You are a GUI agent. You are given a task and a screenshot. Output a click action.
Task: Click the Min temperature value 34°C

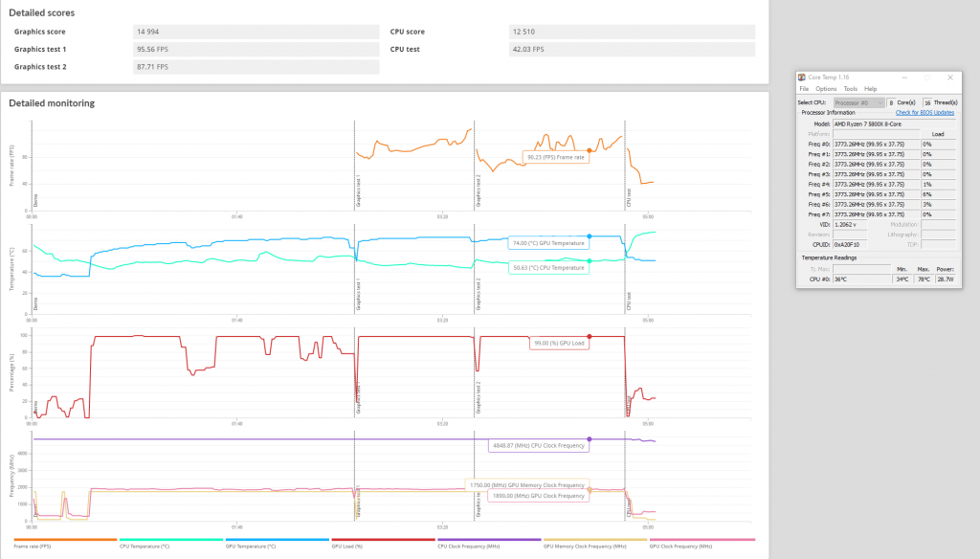(902, 279)
